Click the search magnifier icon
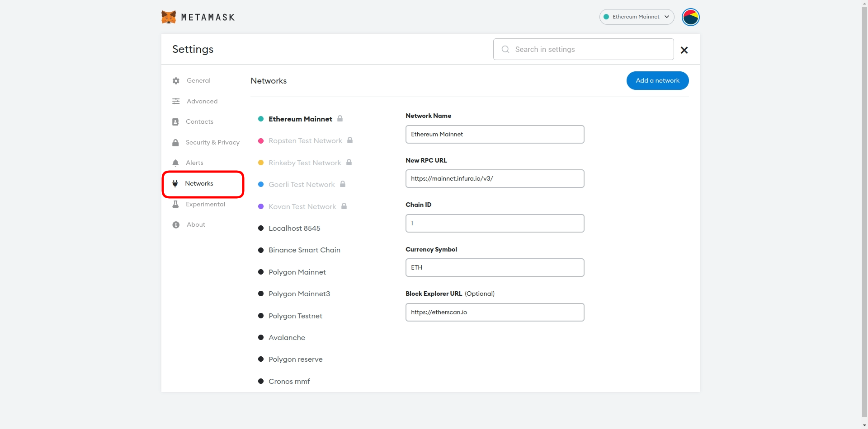 pos(505,49)
